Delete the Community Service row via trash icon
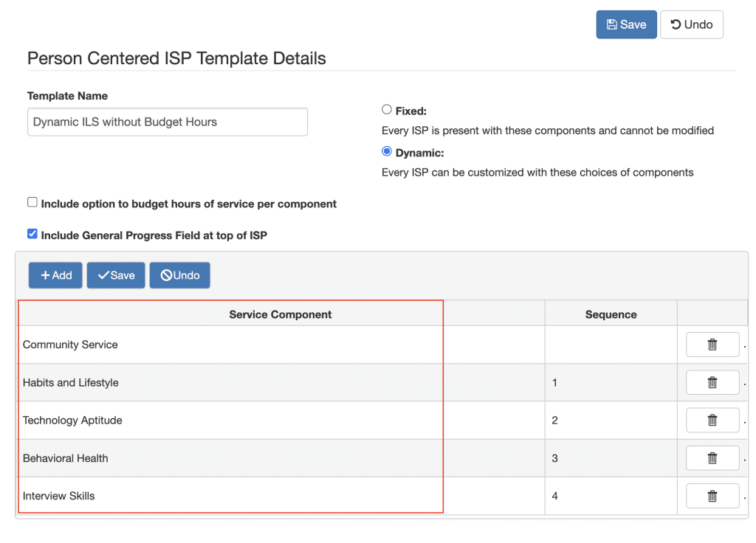The image size is (756, 543). (x=712, y=345)
